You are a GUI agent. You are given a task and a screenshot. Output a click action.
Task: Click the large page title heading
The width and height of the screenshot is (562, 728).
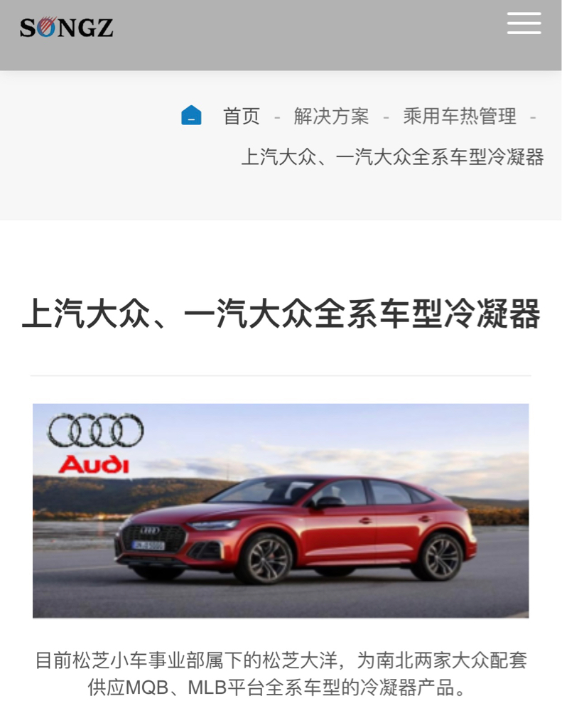[281, 314]
